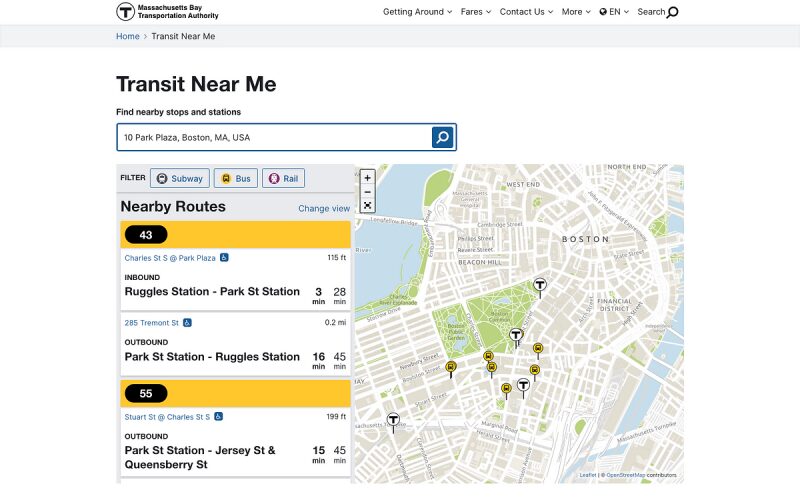800x500 pixels.
Task: Expand the More menu
Action: [x=575, y=12]
